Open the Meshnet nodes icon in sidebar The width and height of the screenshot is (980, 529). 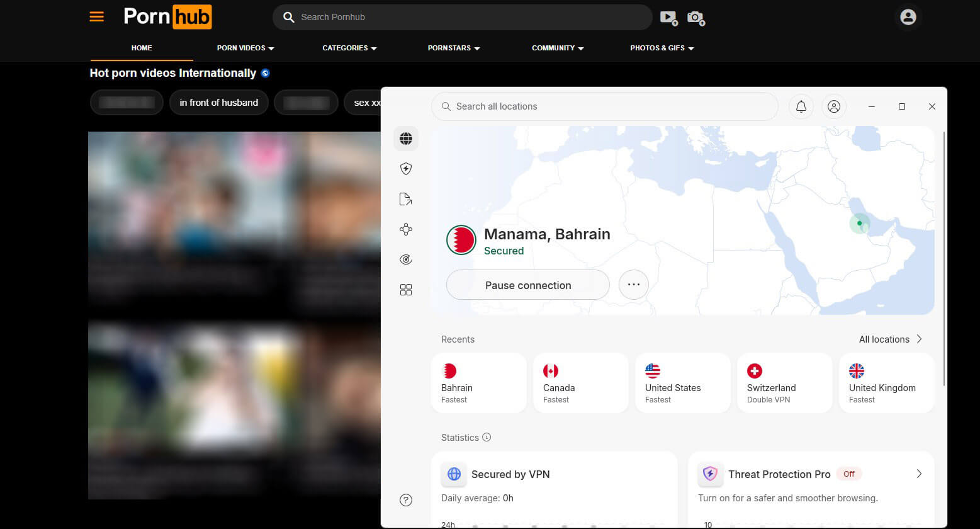tap(406, 229)
